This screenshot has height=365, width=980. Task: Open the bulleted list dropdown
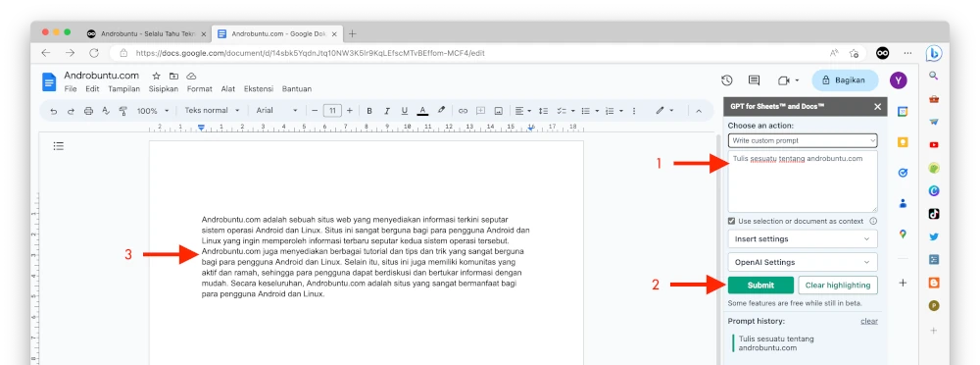pos(589,111)
